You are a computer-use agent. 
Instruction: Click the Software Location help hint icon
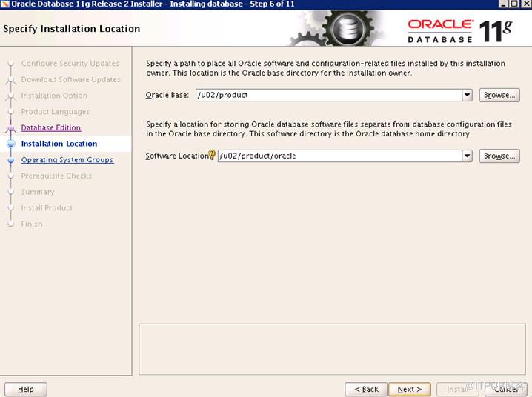click(x=212, y=155)
